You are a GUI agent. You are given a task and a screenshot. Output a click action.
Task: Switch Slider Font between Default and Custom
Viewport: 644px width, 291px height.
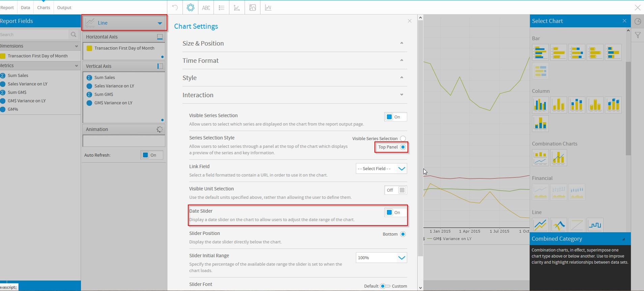(x=385, y=286)
